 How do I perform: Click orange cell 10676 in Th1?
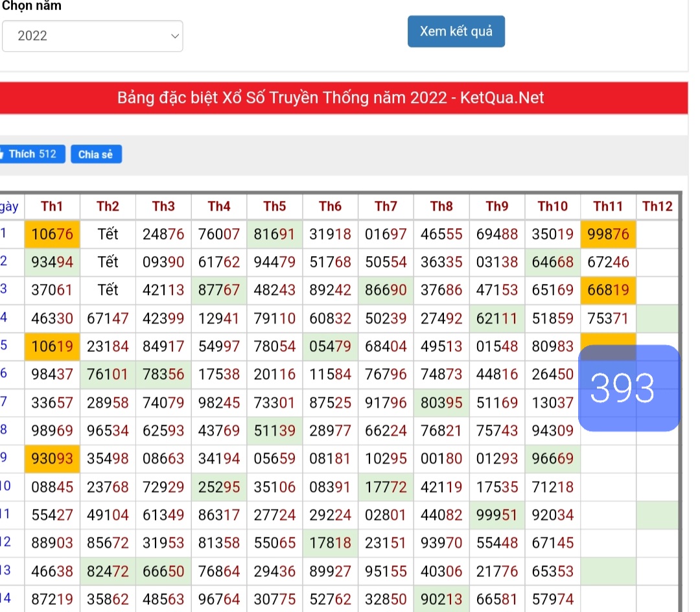[x=52, y=234]
